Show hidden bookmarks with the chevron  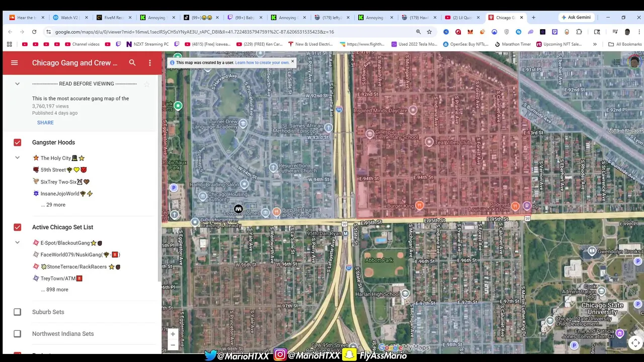pos(595,44)
